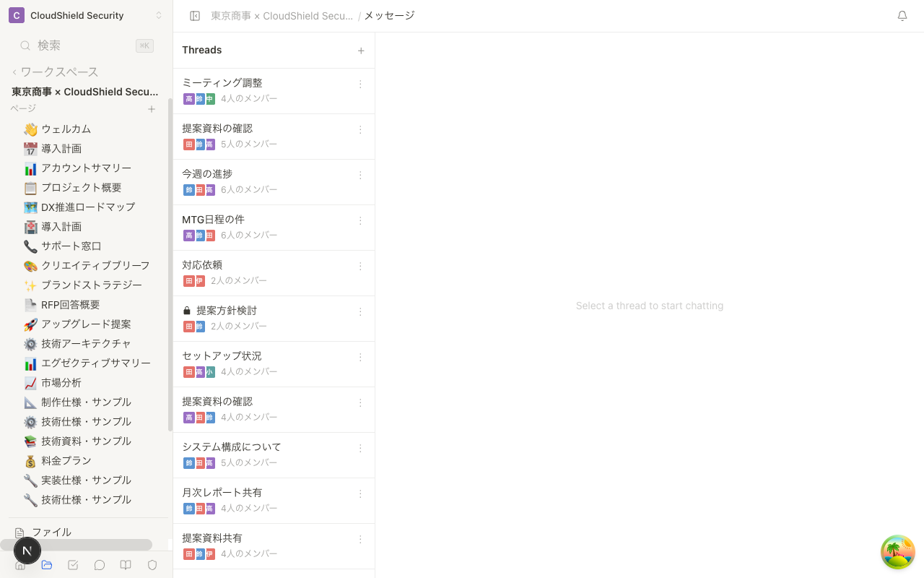Open the MTG日程の件 thread
This screenshot has height=578, width=924.
click(213, 220)
